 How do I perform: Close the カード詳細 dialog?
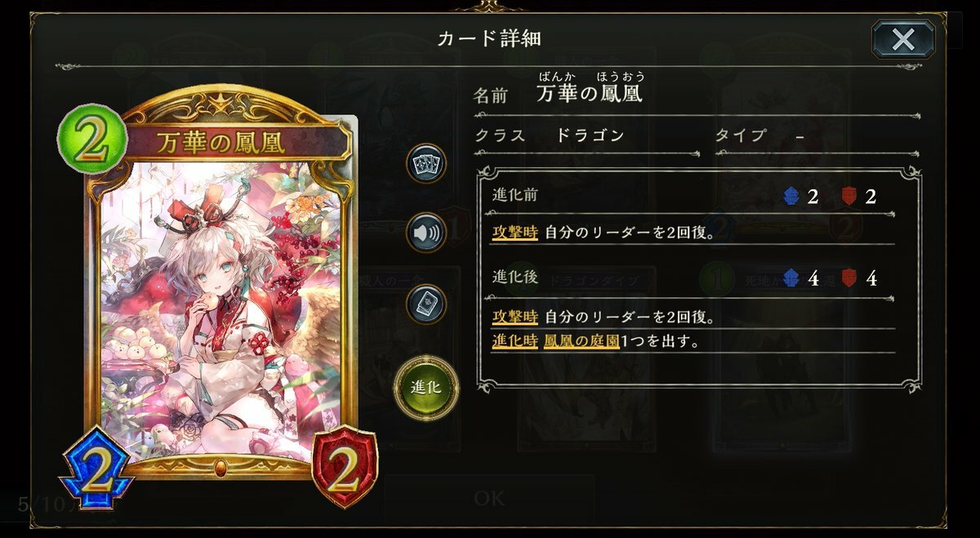pyautogui.click(x=903, y=40)
